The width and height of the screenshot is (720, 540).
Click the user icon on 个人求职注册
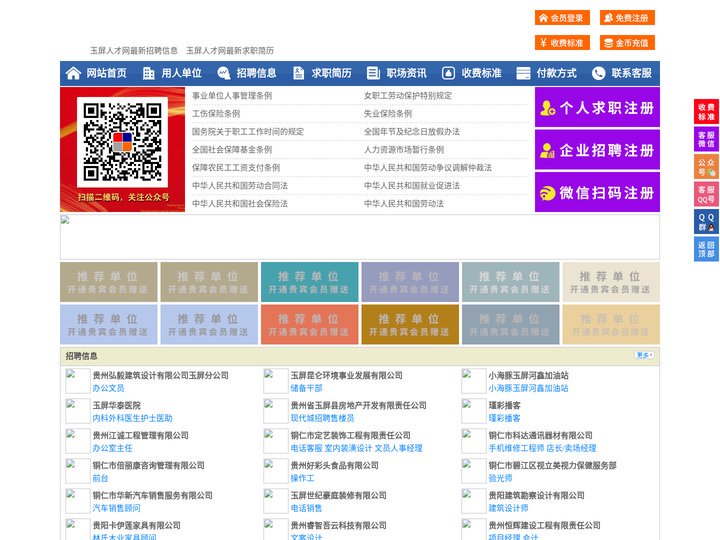547,108
